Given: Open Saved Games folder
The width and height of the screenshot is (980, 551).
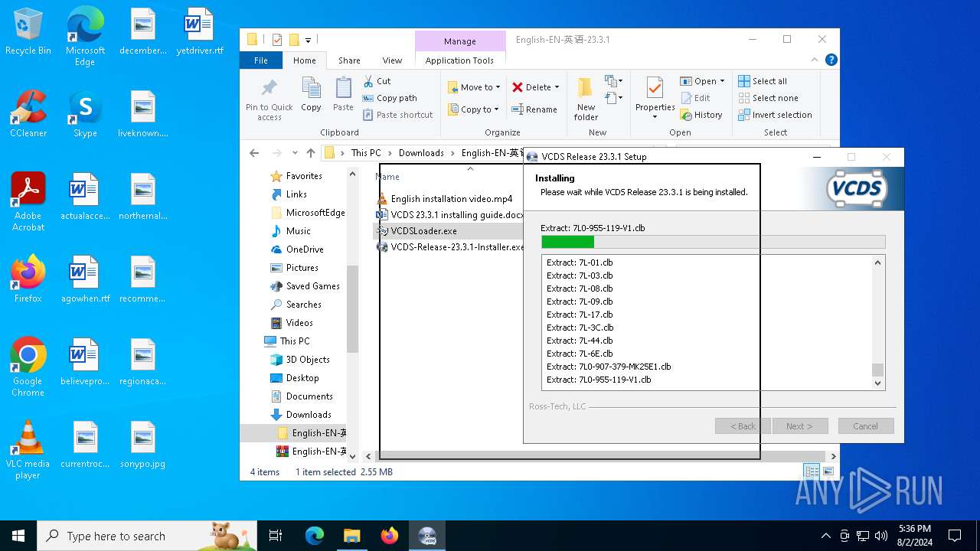Looking at the screenshot, I should [x=312, y=285].
